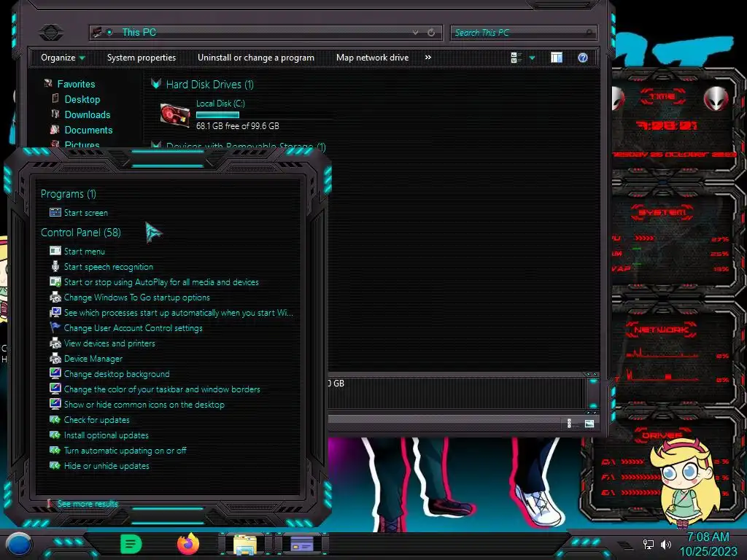This screenshot has width=747, height=560.
Task: Click the volume speaker tray icon
Action: 665,544
